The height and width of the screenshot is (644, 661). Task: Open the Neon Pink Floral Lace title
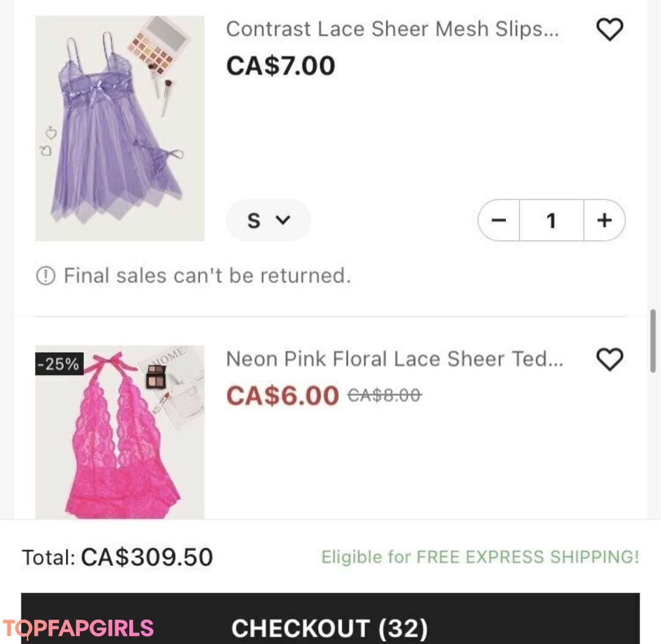pos(394,359)
